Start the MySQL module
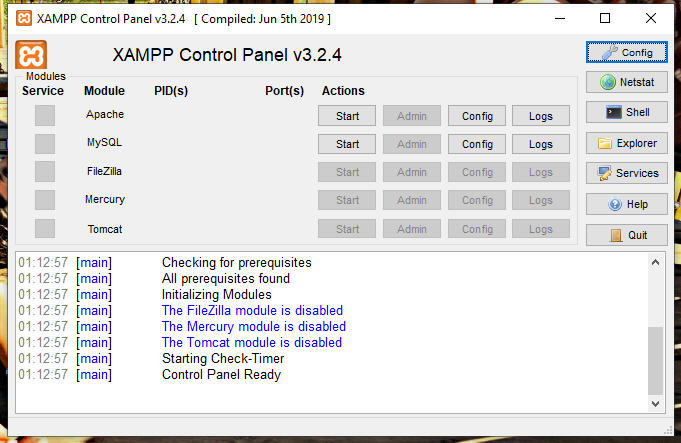The height and width of the screenshot is (443, 681). click(x=347, y=144)
